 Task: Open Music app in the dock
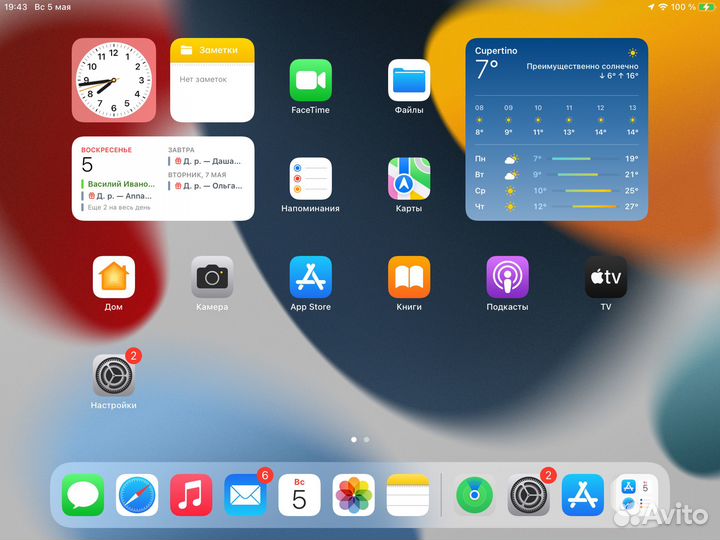click(191, 495)
